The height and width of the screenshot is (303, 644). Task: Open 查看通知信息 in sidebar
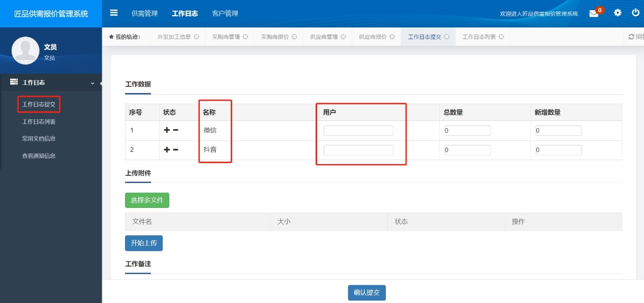point(39,156)
